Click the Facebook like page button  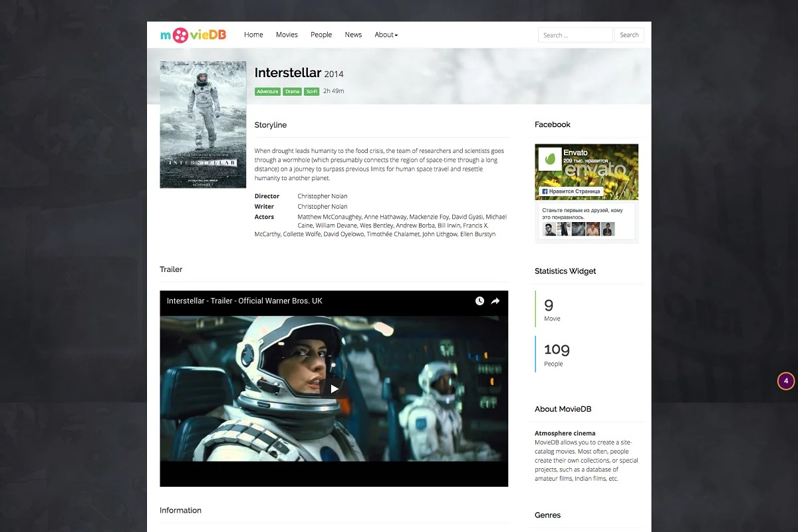coord(571,192)
